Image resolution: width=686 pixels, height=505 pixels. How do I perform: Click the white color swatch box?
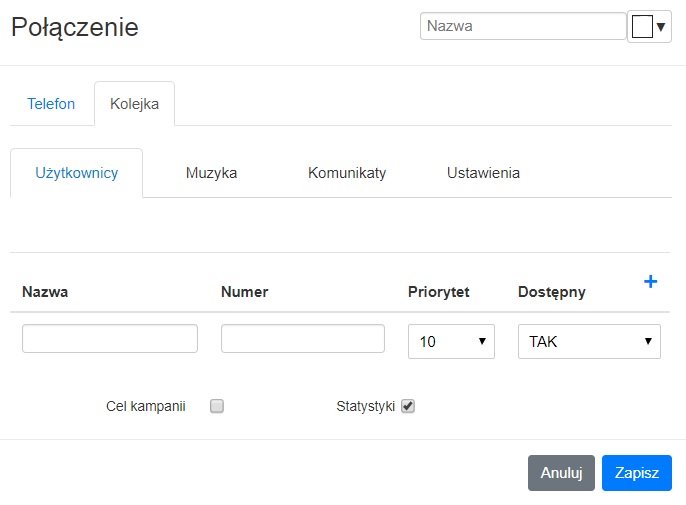tap(642, 27)
